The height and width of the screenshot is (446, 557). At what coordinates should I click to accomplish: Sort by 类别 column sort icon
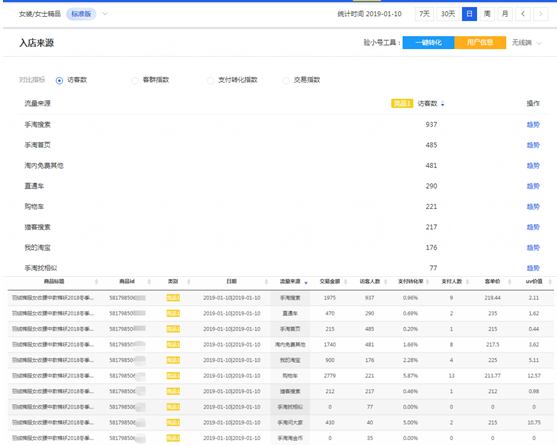189,282
